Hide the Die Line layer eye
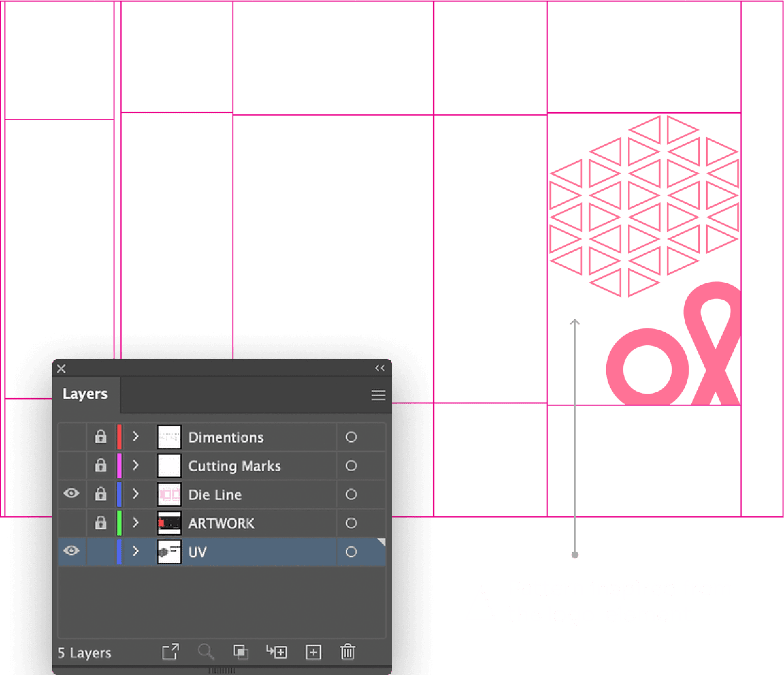Viewport: 784px width, 675px height. point(71,494)
